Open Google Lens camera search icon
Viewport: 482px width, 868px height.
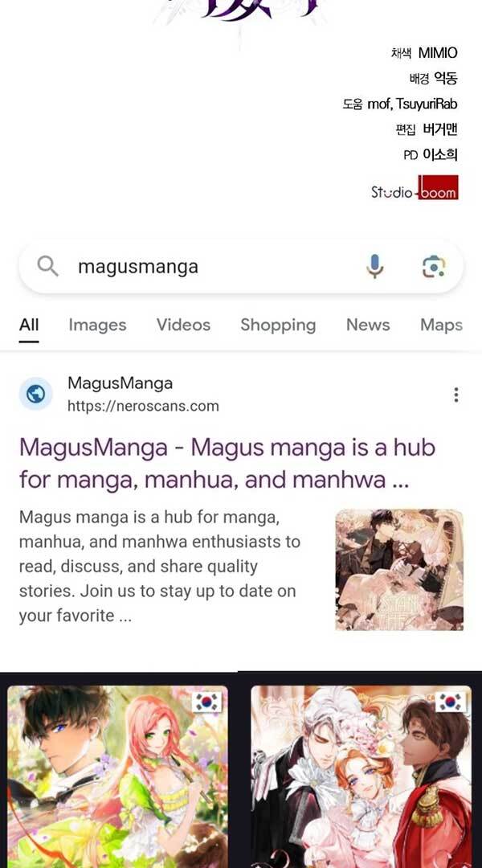click(434, 266)
